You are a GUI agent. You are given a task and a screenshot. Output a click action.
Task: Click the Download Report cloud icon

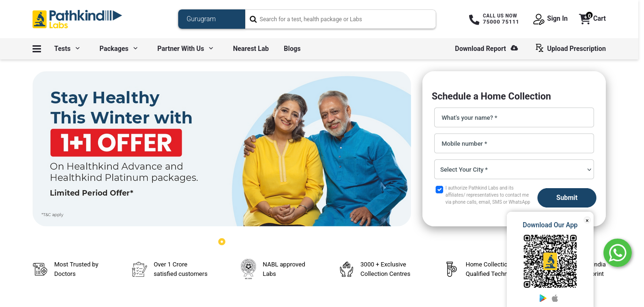[514, 48]
